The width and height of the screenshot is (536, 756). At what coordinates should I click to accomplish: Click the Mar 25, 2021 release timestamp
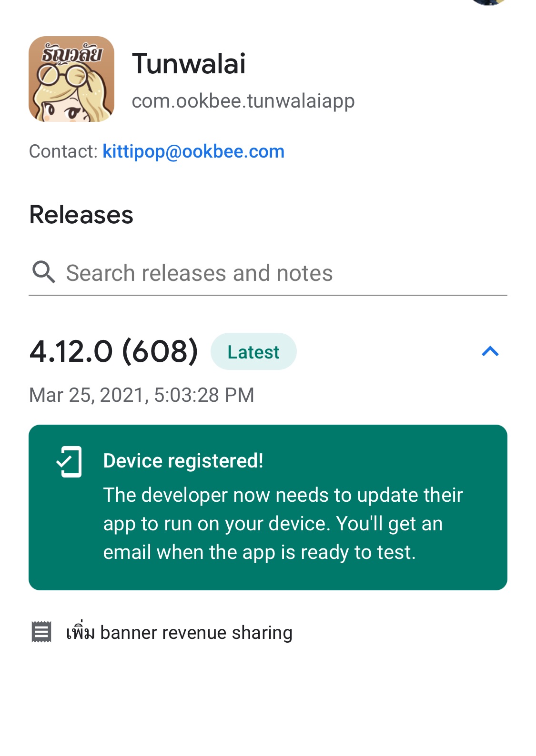[x=142, y=395]
